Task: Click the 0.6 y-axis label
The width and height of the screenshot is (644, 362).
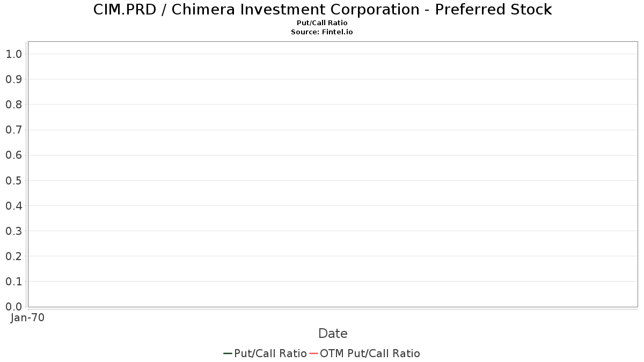Action: (14, 155)
